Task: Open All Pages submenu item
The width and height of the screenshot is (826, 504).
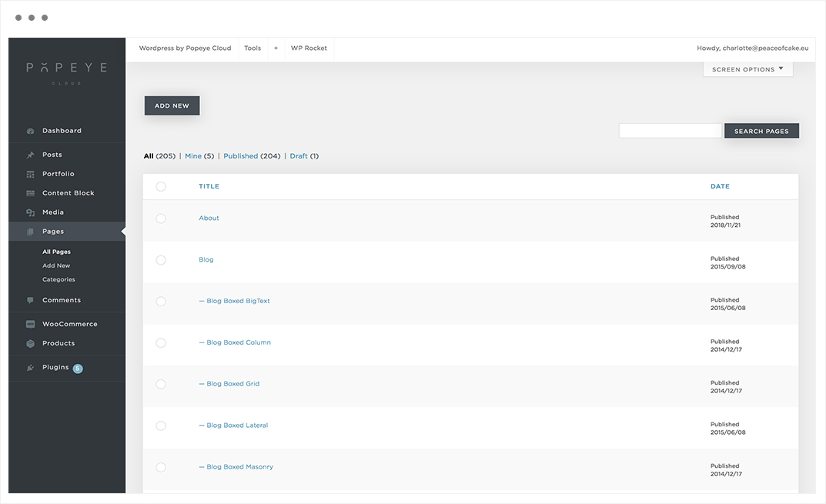Action: pyautogui.click(x=56, y=252)
